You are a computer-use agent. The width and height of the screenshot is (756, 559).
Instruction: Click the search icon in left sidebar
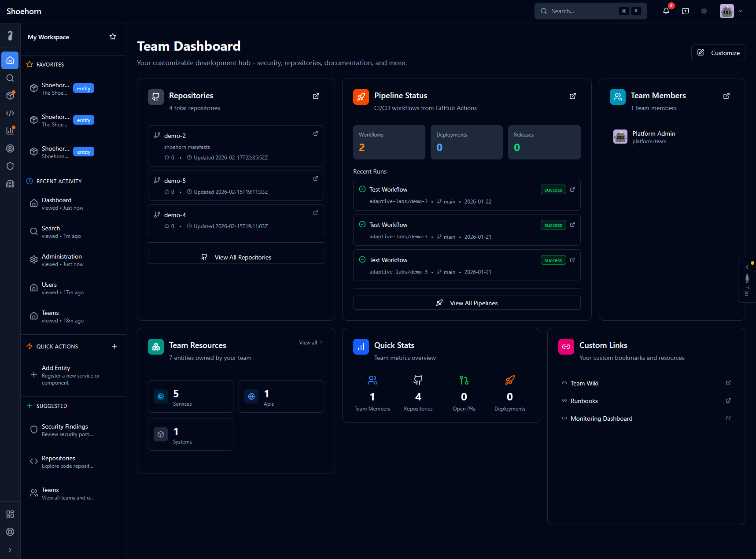[10, 78]
